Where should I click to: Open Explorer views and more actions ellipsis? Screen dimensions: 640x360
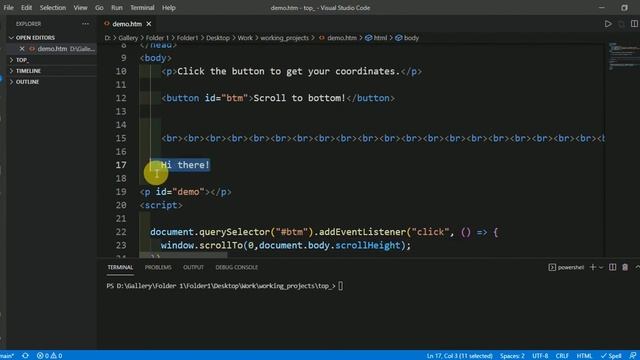[x=85, y=24]
